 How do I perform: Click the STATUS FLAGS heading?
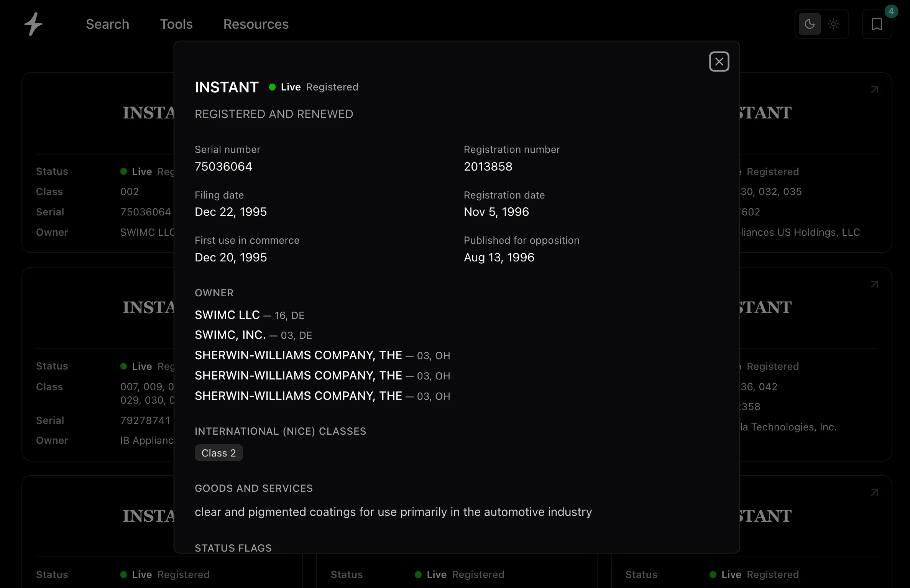[x=233, y=548]
